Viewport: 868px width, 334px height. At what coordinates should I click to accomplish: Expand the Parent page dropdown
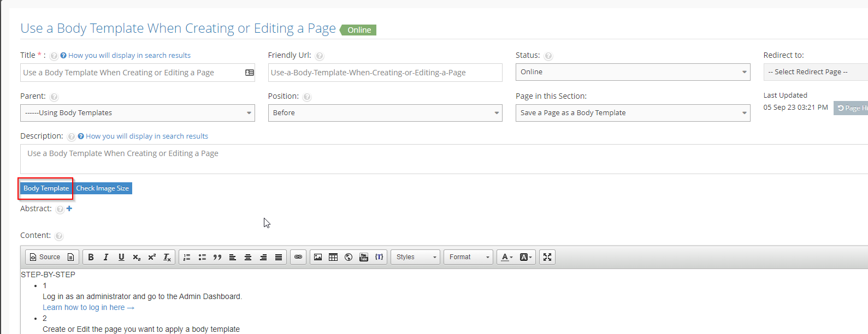pos(137,113)
